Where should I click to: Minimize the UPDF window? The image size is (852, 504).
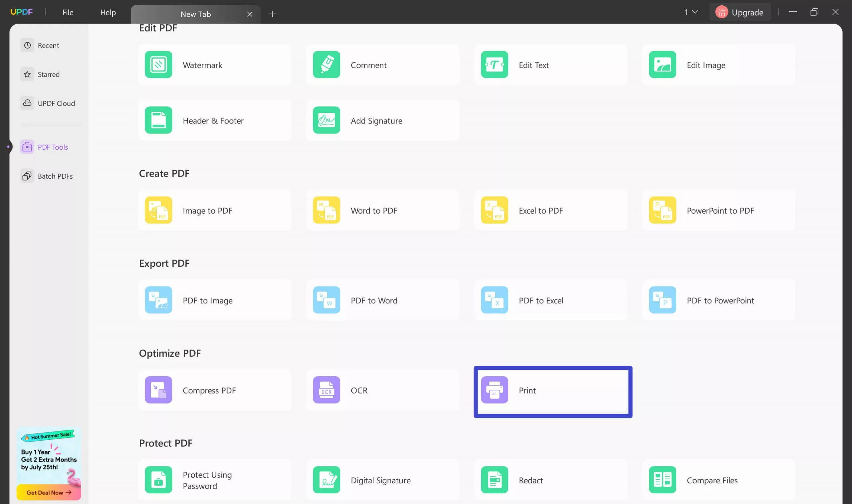click(792, 12)
